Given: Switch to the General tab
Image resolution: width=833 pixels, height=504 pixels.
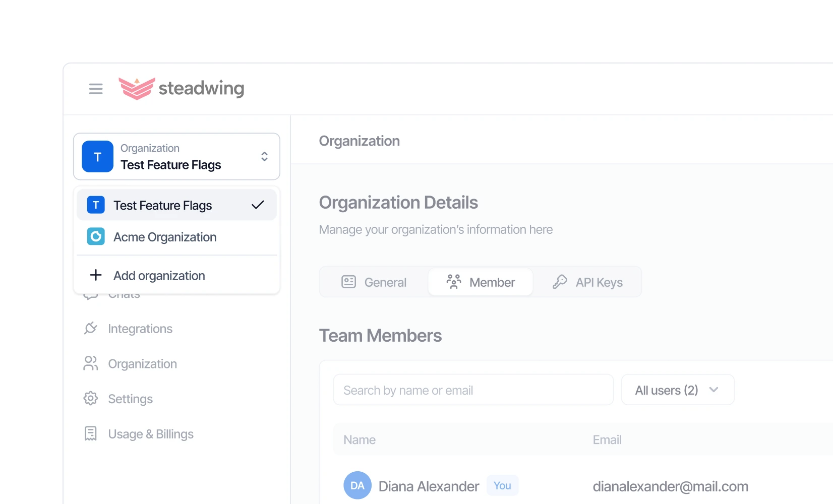Looking at the screenshot, I should click(x=374, y=282).
